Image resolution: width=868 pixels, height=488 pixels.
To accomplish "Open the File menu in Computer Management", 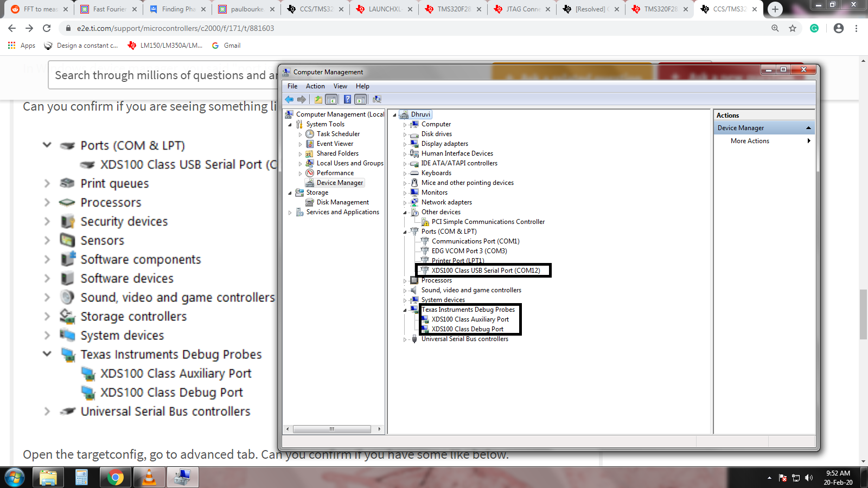I will pos(292,86).
